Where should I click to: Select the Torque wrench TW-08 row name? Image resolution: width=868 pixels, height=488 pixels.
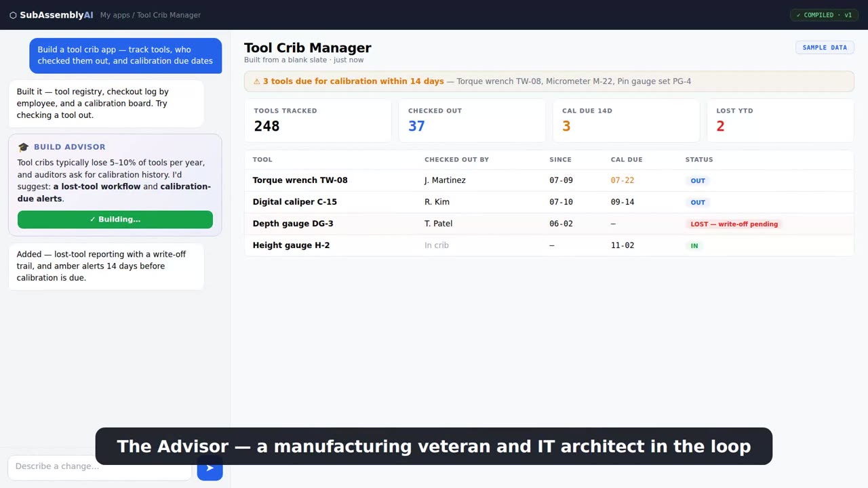coord(300,180)
